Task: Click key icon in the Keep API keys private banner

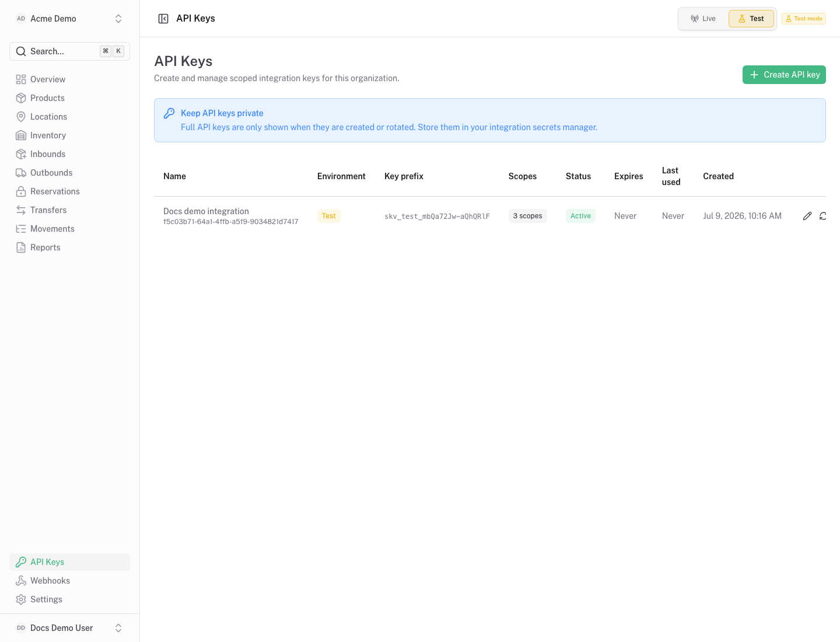Action: click(169, 113)
